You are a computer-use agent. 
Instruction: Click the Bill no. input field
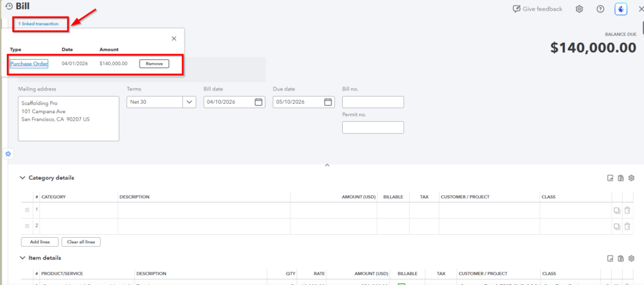[373, 102]
